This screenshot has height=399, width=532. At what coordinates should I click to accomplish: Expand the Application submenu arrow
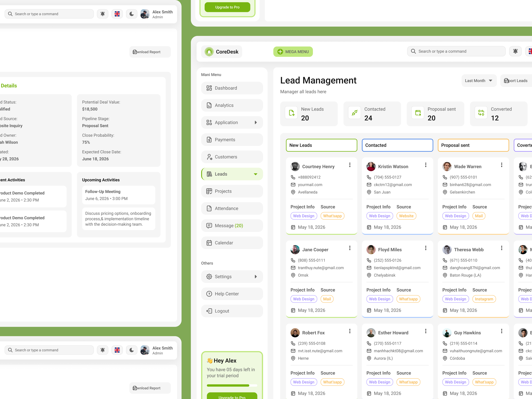[x=255, y=122]
